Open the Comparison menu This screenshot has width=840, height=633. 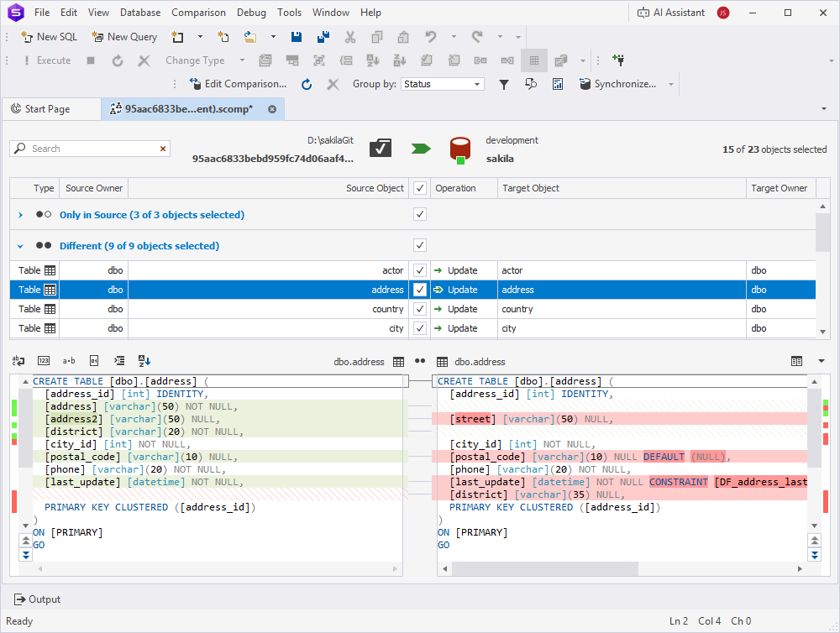(x=198, y=13)
